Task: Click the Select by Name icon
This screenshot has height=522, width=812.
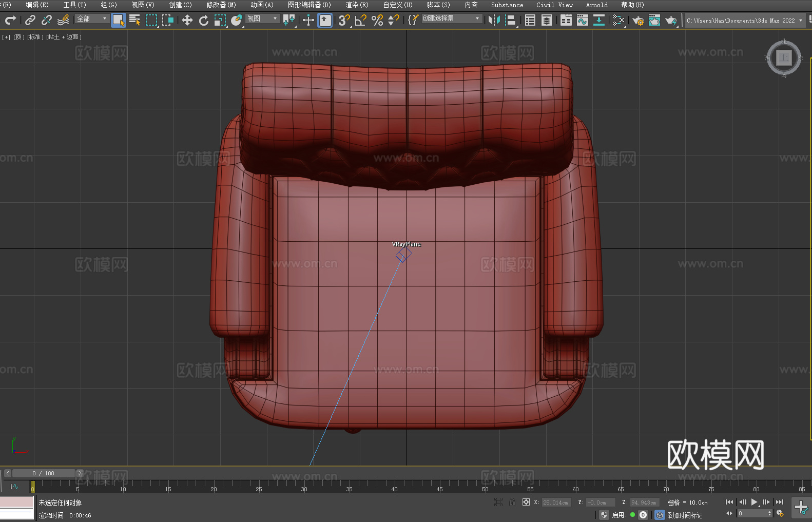Action: pos(134,20)
